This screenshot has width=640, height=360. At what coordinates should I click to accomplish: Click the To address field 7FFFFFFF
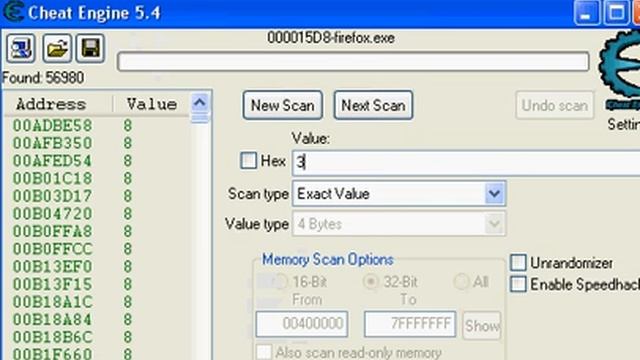tap(410, 324)
